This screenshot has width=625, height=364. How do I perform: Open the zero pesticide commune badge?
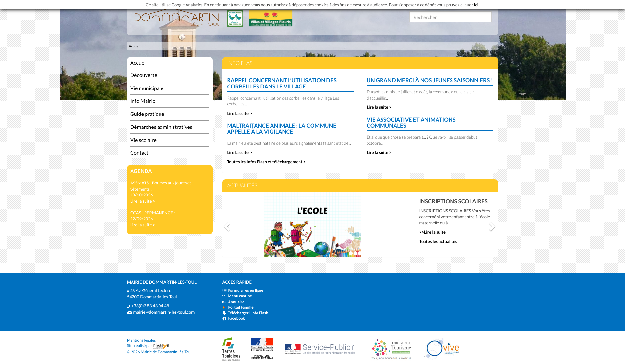235,18
